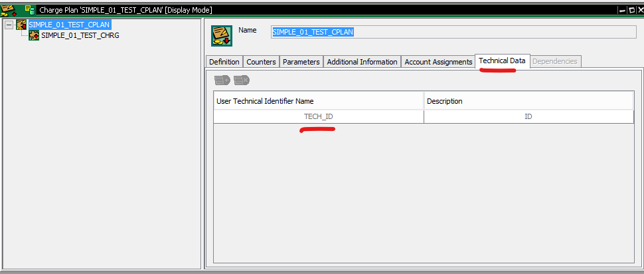Viewport: 644px width, 274px height.
Task: Click the charge plan icon in the title bar
Action: click(9, 10)
